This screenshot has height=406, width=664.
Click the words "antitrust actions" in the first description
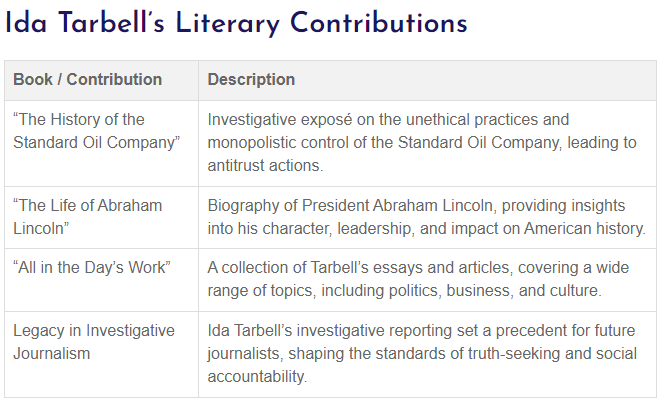(264, 166)
